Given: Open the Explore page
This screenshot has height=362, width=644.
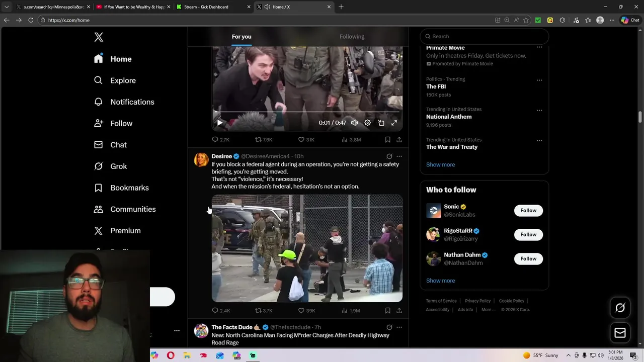Looking at the screenshot, I should tap(115, 80).
